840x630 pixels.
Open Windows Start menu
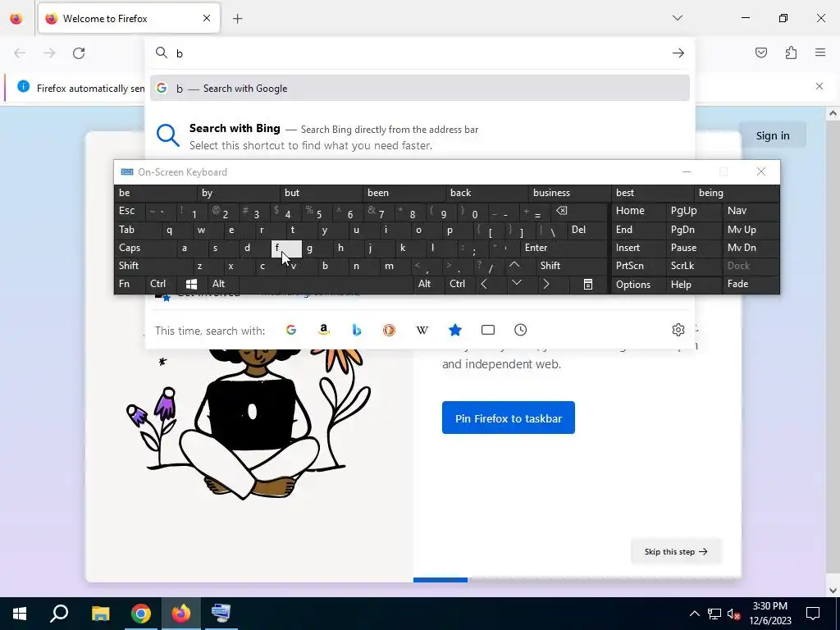click(20, 614)
